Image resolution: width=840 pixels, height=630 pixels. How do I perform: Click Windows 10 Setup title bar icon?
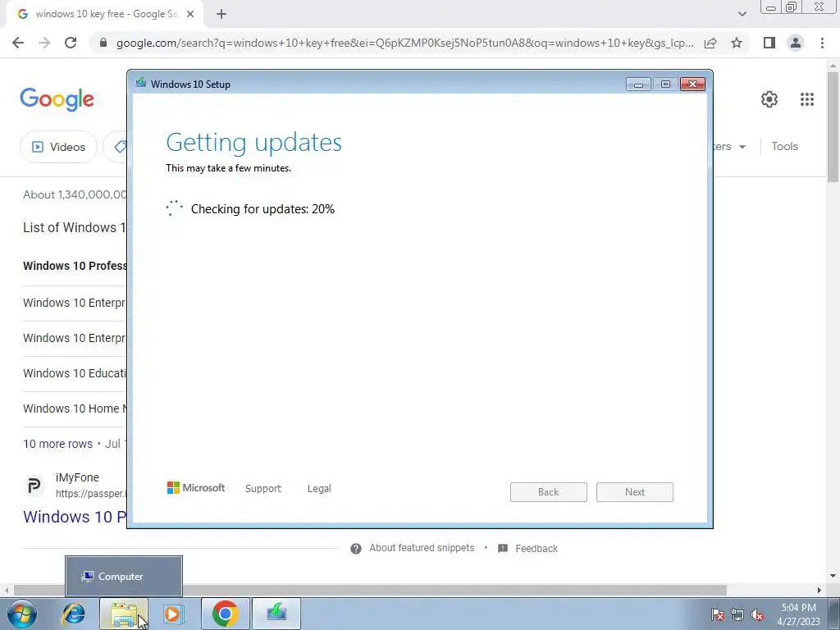[141, 83]
